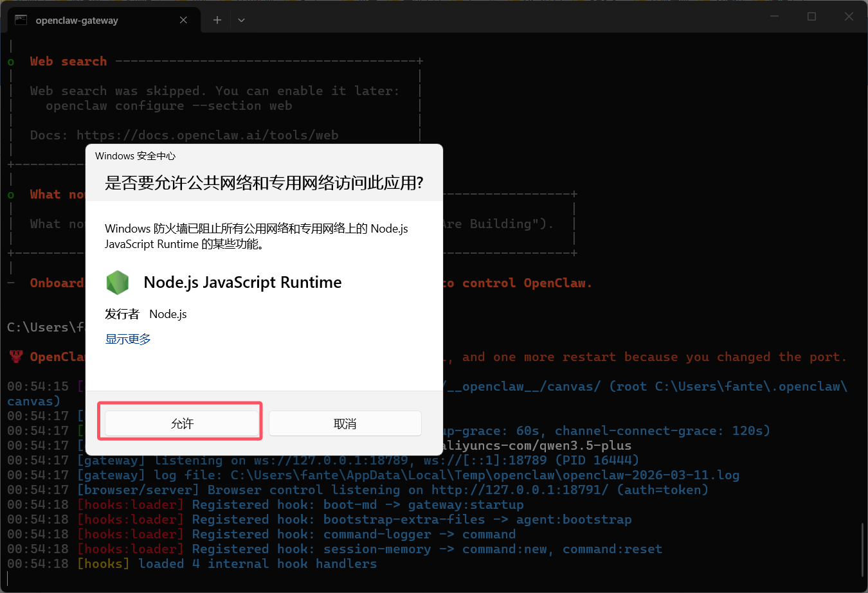Viewport: 868px width, 593px height.
Task: Expand details via the 显示更多 link
Action: tap(128, 339)
